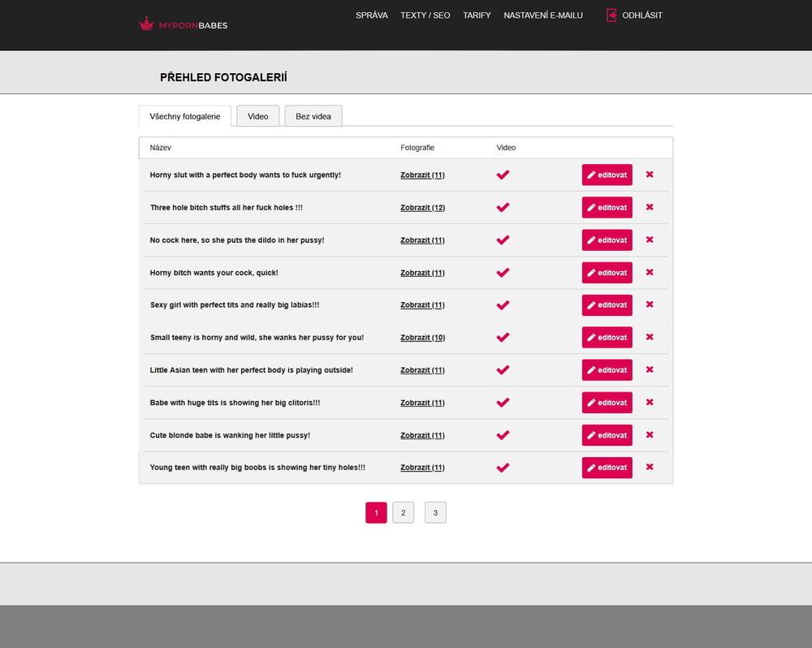Click the video checkmark for the 'Babe with huge tits' row
Image resolution: width=812 pixels, height=648 pixels.
click(503, 402)
